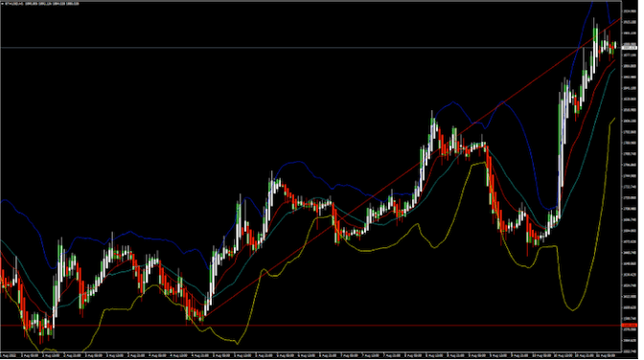Click the topmost price label on scale
Viewport: 644px width, 360px height.
[630, 11]
